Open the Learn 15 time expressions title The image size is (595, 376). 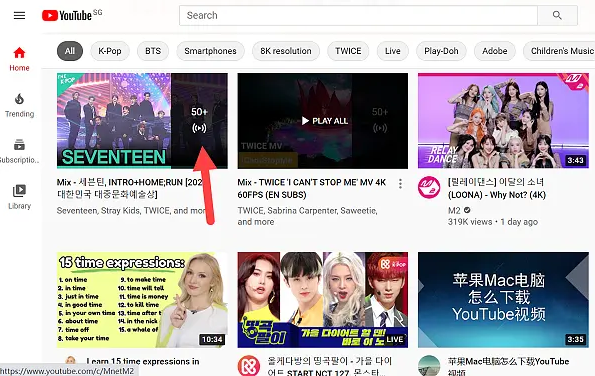143,362
